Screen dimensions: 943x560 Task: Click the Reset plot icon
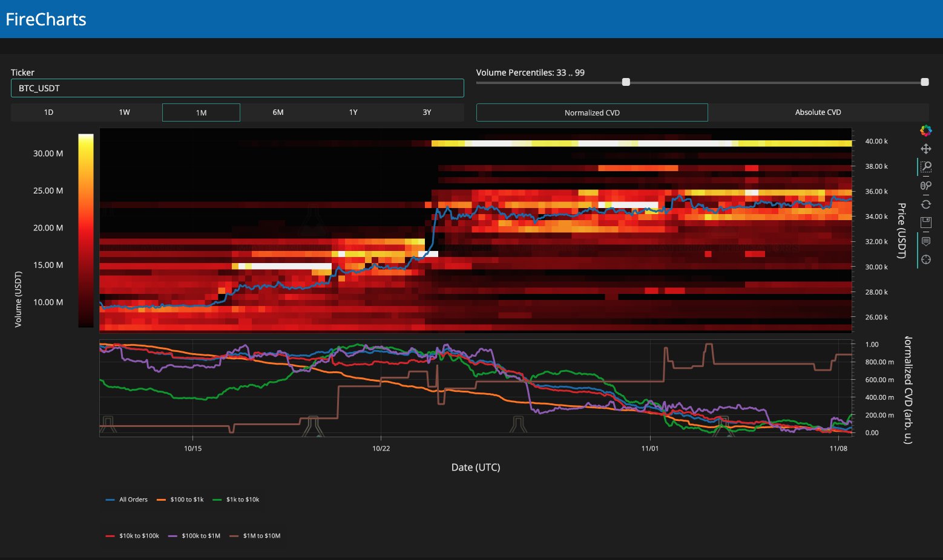925,204
